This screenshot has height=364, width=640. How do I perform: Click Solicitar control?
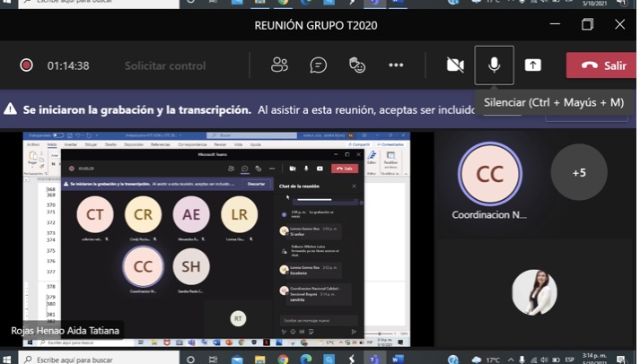165,65
